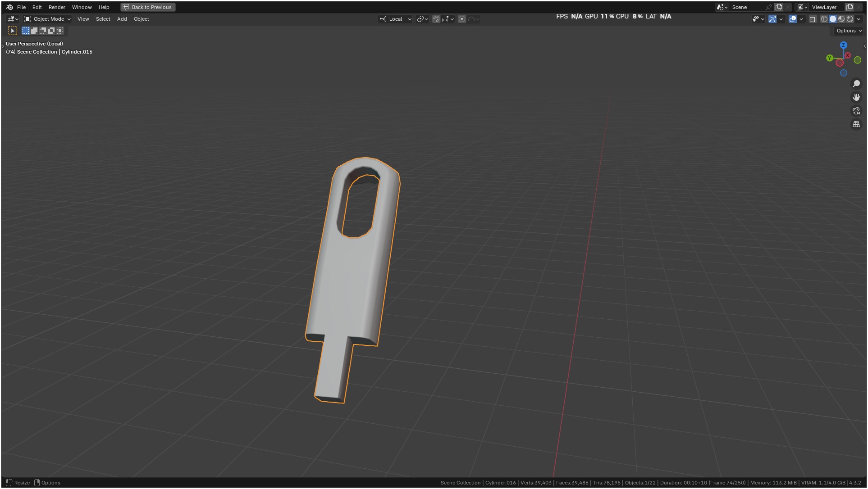This screenshot has width=868, height=489.
Task: Switch to material preview shading
Action: coord(841,19)
